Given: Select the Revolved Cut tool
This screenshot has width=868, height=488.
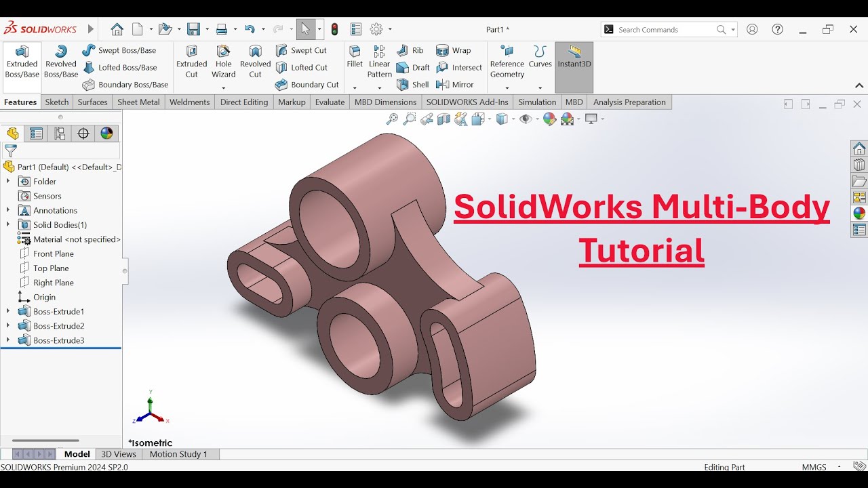Looking at the screenshot, I should [x=255, y=62].
